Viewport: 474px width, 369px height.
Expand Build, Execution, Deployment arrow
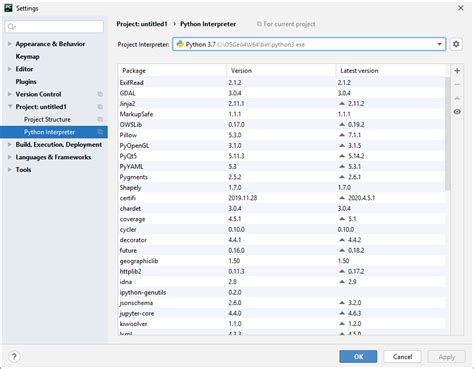click(x=10, y=144)
